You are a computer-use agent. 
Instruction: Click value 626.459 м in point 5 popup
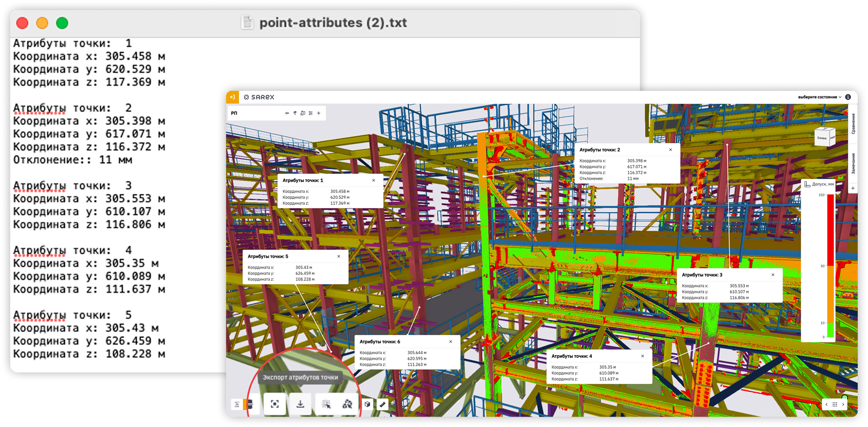(305, 273)
